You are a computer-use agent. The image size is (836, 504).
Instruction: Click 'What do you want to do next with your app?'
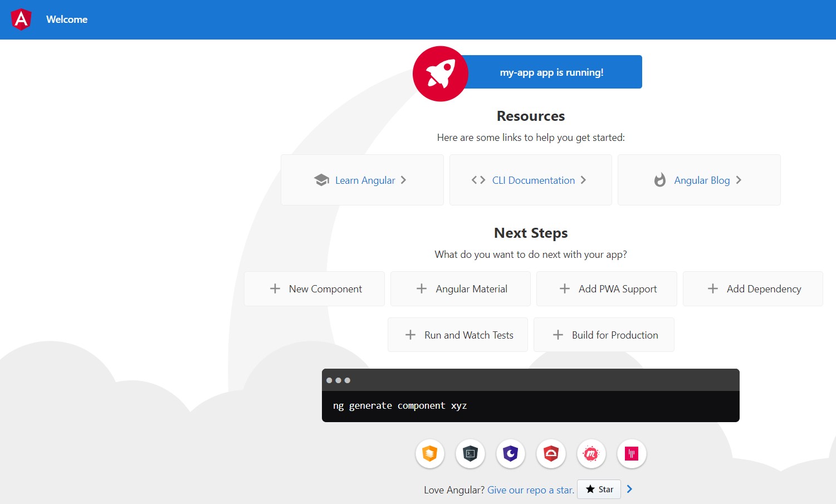click(531, 255)
